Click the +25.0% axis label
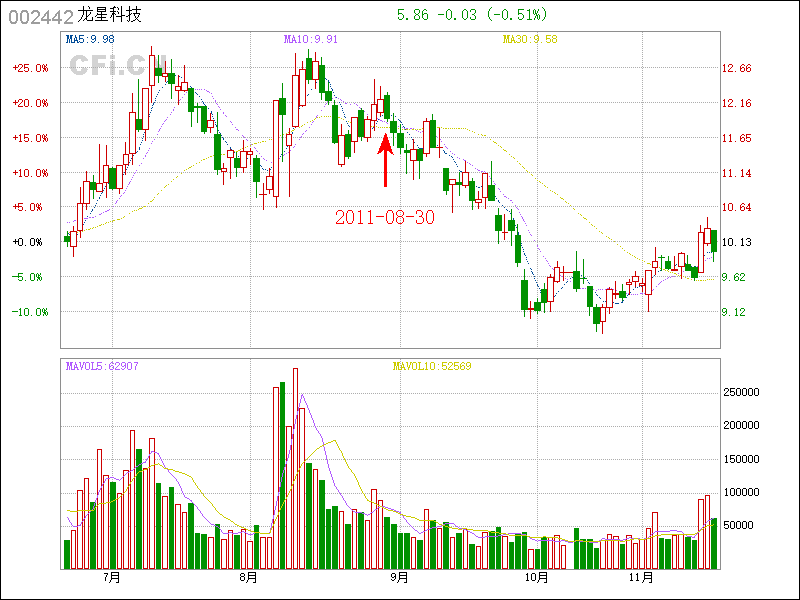This screenshot has height=600, width=800. 29,68
